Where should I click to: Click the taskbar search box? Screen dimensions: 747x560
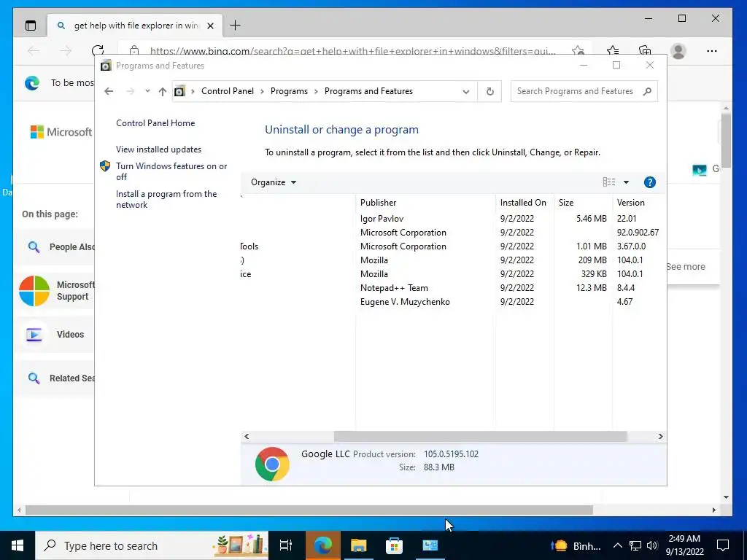pos(152,545)
